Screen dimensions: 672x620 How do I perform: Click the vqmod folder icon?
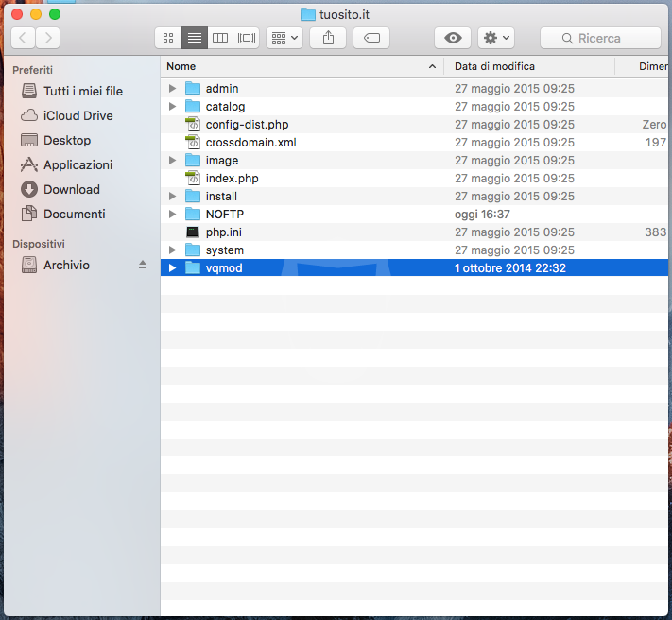click(x=193, y=268)
